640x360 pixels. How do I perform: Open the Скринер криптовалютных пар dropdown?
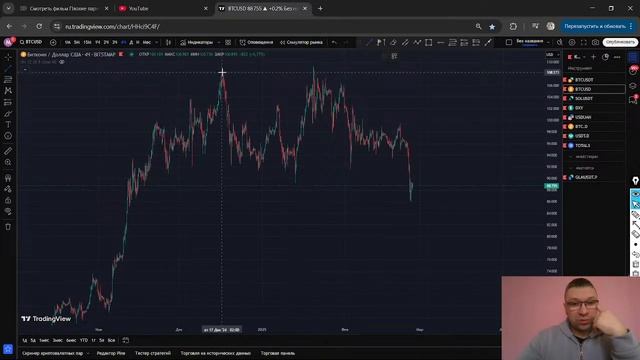click(x=56, y=353)
